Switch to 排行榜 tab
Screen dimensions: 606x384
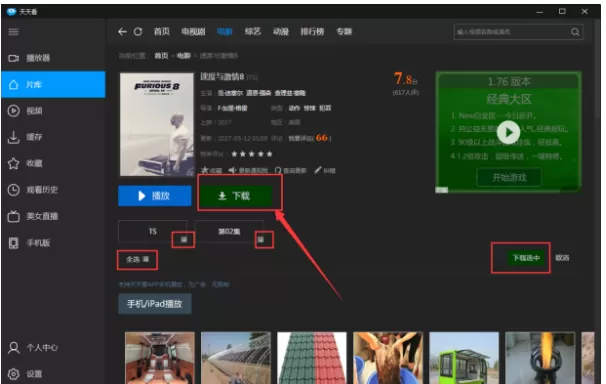point(312,32)
